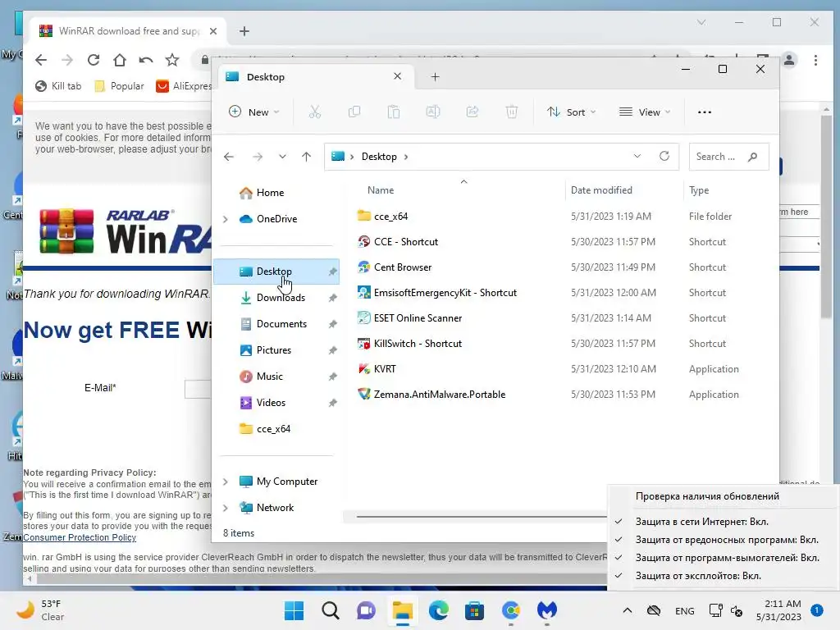
Task: Unpin Desktop from Quick access sidebar
Action: tap(333, 272)
